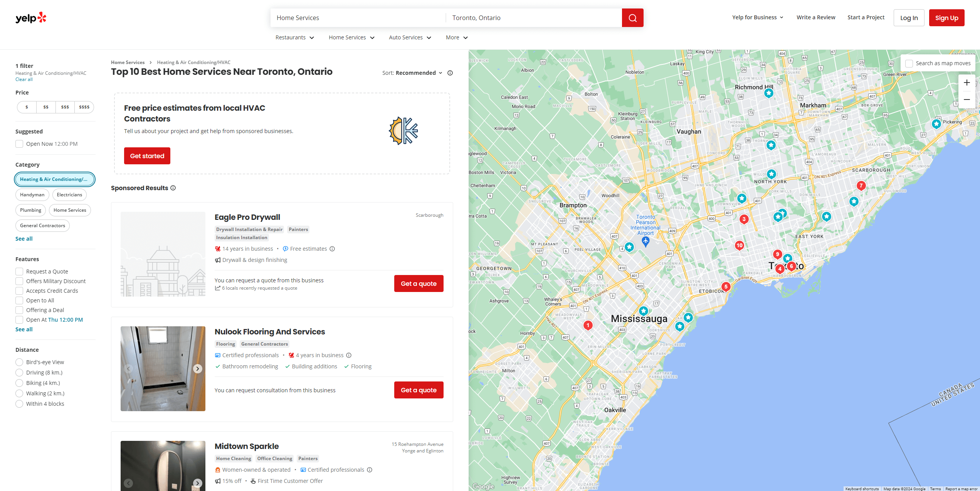Click map pin number 1 near Mississauga

[x=588, y=325]
